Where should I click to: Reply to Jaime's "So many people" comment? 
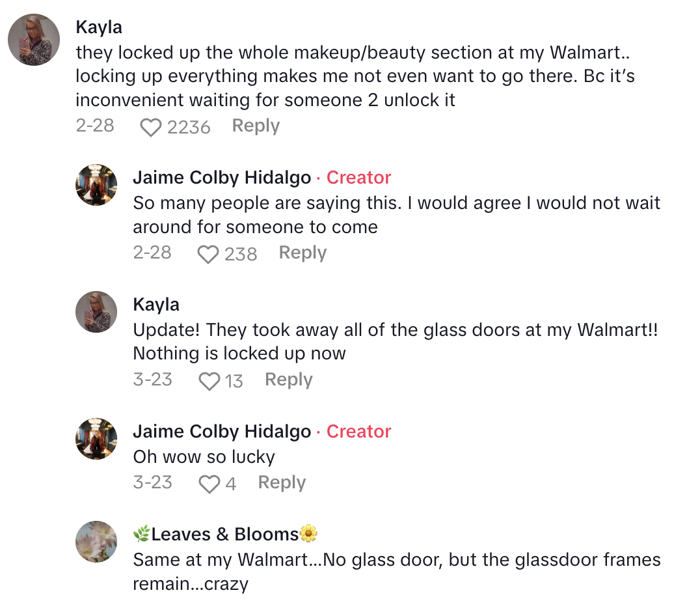pyautogui.click(x=303, y=253)
